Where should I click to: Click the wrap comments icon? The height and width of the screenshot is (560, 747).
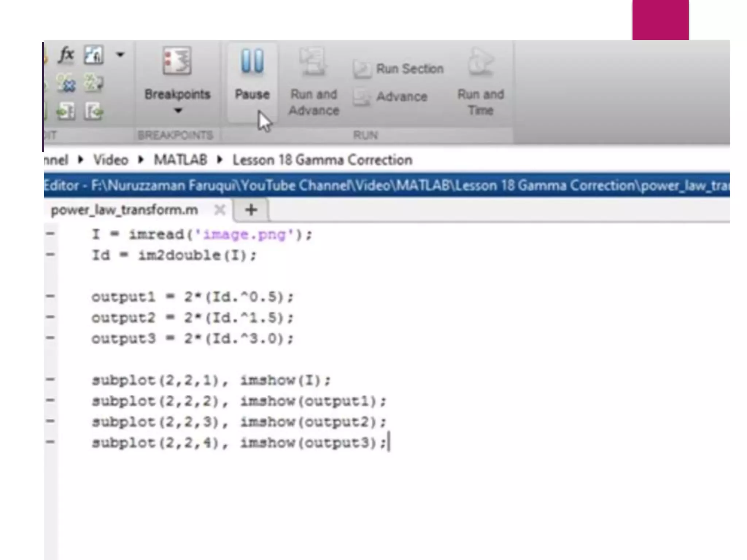(x=93, y=83)
